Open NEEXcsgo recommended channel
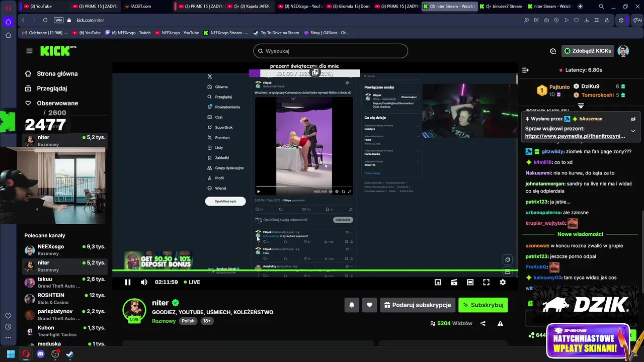The height and width of the screenshot is (362, 644). pos(65,250)
